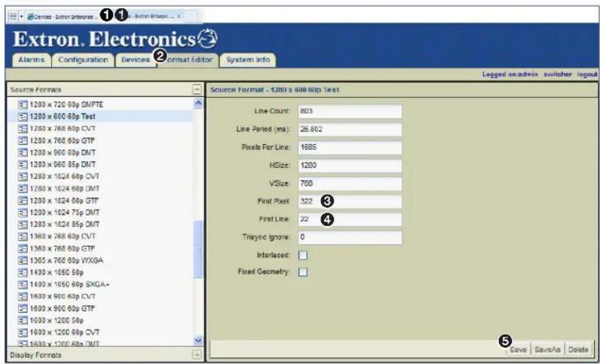Switch to first browser tab Devices - Extron
Image resolution: width=600 pixels, height=364 pixels.
coord(64,17)
